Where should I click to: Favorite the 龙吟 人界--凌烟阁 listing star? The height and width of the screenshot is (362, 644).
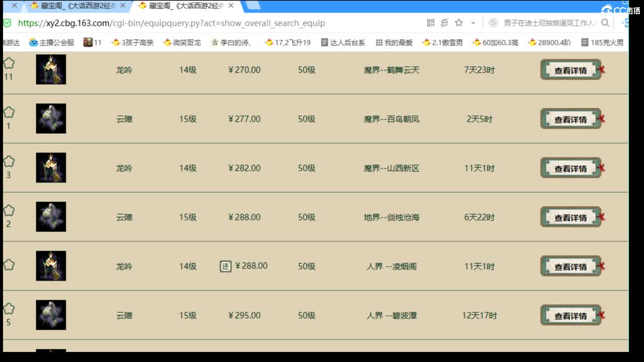[x=9, y=265]
